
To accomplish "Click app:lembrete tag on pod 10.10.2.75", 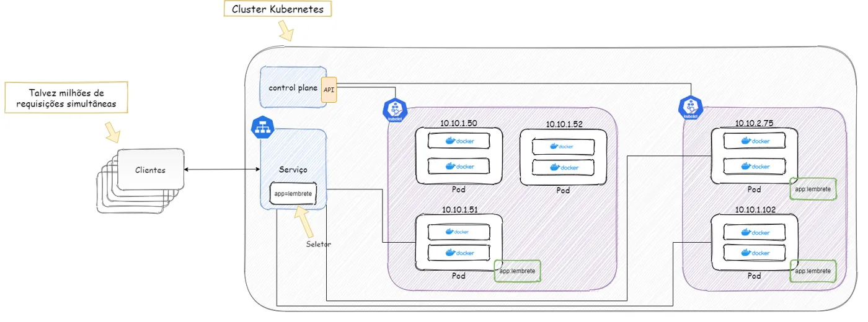I will (813, 188).
